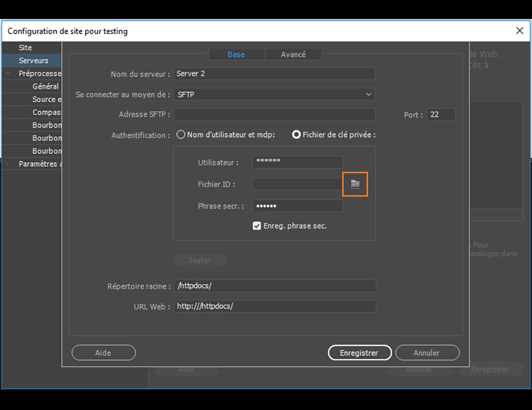Collapse the Préprocesseurs tree section
This screenshot has height=410, width=532.
point(8,73)
